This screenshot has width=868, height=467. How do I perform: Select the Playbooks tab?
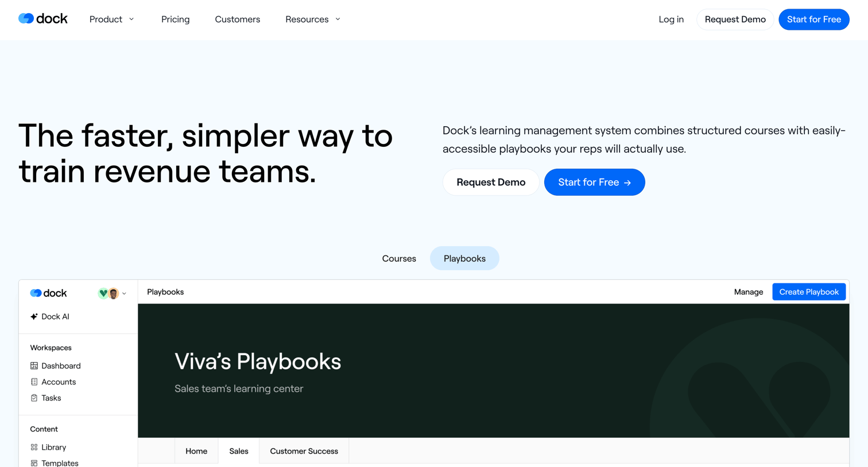click(464, 258)
